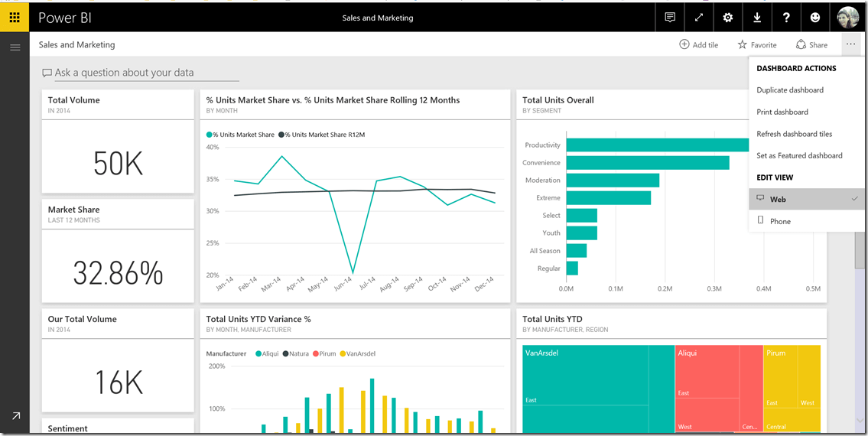Screen dimensions: 868x436
Task: Expand the hamburger navigation pane
Action: (x=15, y=47)
